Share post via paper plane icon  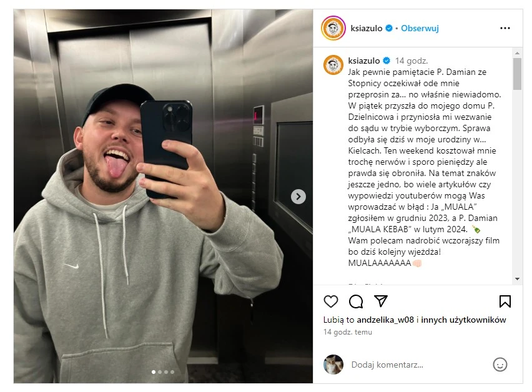[381, 301]
